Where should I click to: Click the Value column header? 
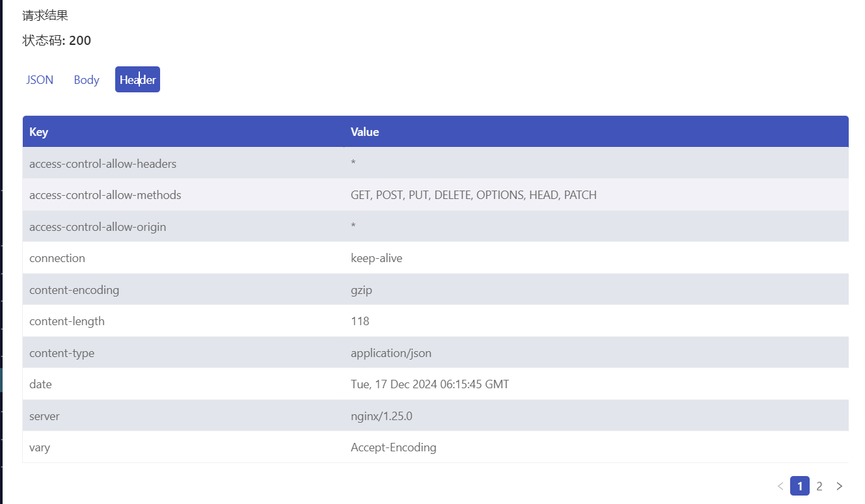coord(596,132)
